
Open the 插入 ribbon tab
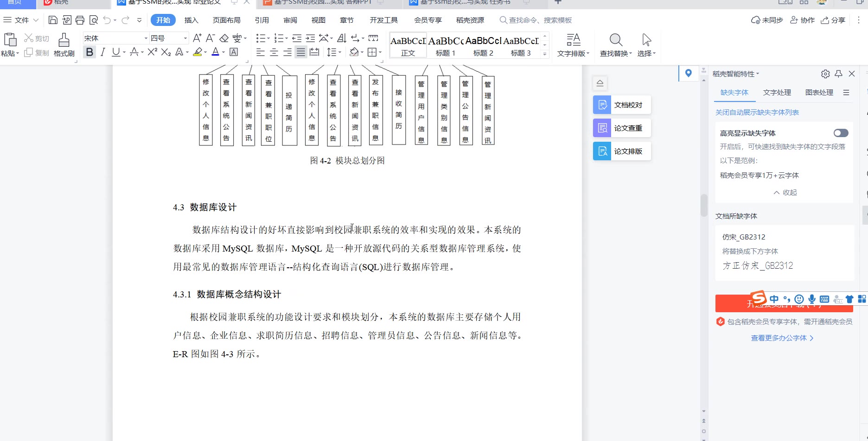[191, 20]
